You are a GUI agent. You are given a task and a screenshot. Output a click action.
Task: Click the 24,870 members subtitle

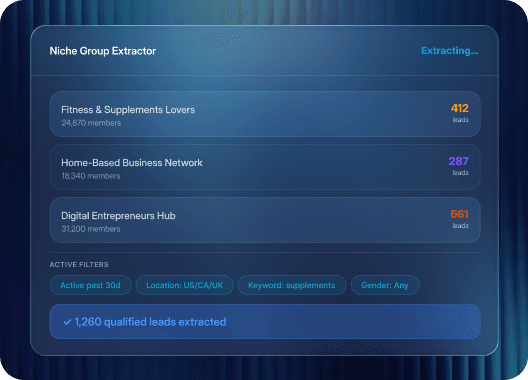(x=91, y=123)
